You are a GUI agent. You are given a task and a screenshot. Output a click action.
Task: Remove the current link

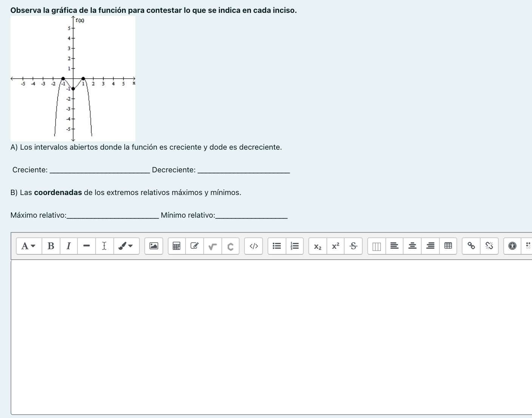(489, 246)
